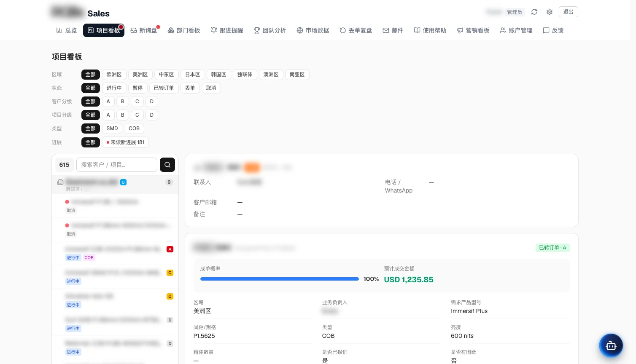Viewport: 636px width, 364px height.
Task: Show 未读新进展 181 items
Action: [125, 142]
